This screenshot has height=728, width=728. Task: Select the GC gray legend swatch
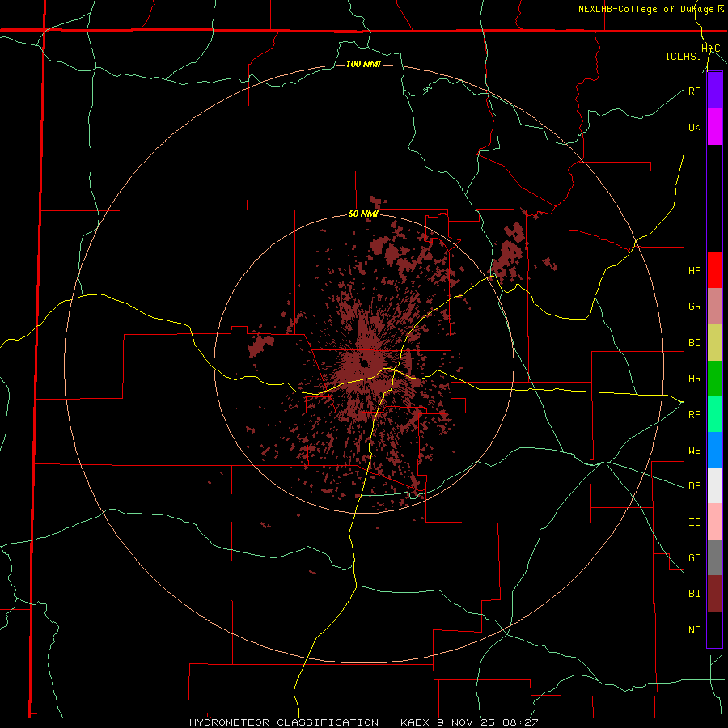[x=714, y=557]
